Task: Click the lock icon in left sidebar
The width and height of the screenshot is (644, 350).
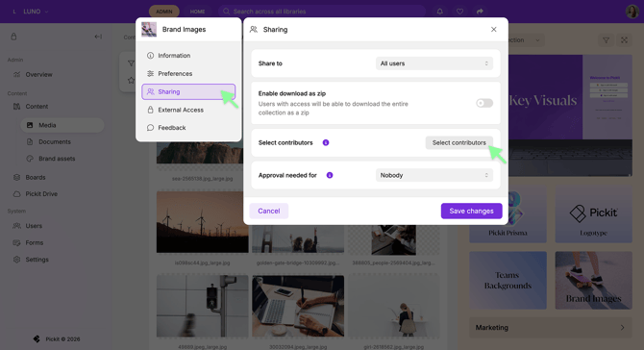Action: [13, 37]
